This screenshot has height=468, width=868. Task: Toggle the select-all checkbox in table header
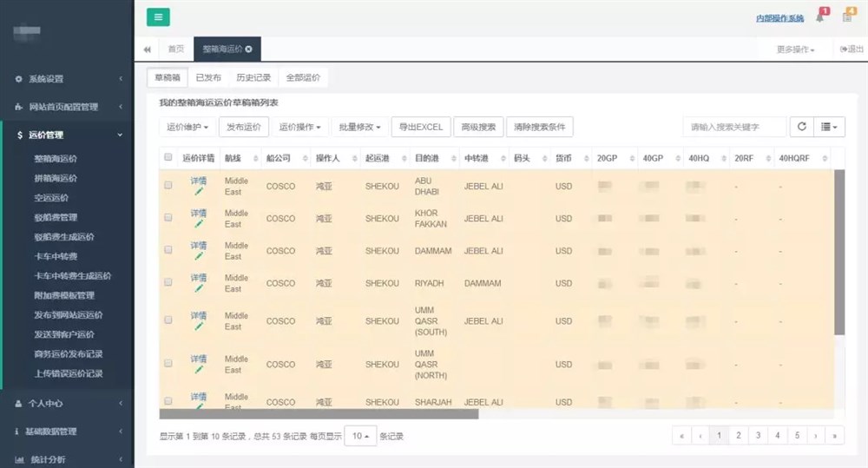[x=168, y=158]
